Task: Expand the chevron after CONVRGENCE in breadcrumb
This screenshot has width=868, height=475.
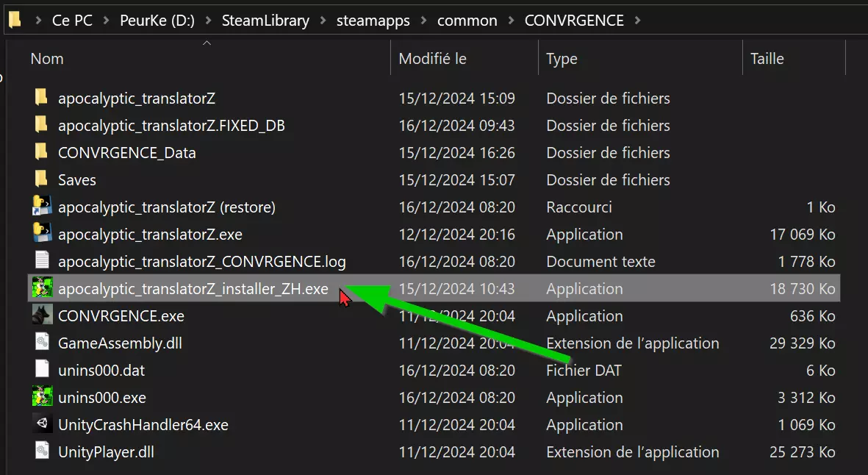Action: pyautogui.click(x=636, y=21)
